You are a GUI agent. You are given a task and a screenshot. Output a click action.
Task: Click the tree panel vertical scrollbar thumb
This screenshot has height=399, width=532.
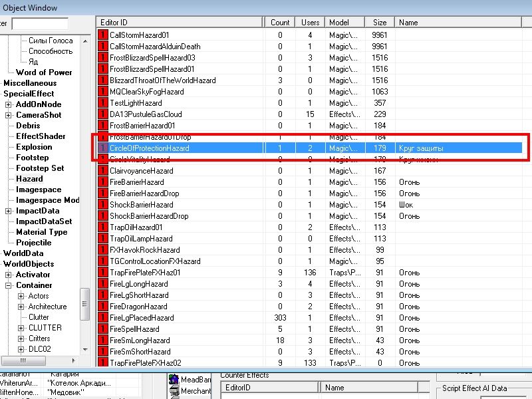pyautogui.click(x=84, y=303)
